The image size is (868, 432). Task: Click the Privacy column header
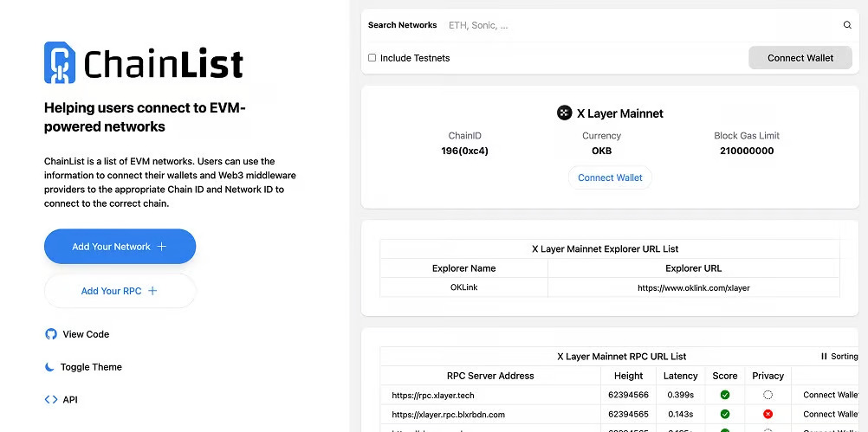(768, 376)
